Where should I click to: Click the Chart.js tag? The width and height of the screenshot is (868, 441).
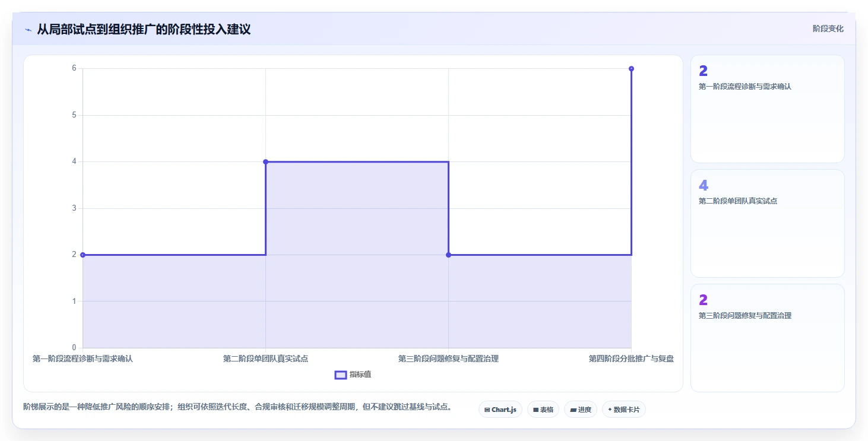(500, 410)
